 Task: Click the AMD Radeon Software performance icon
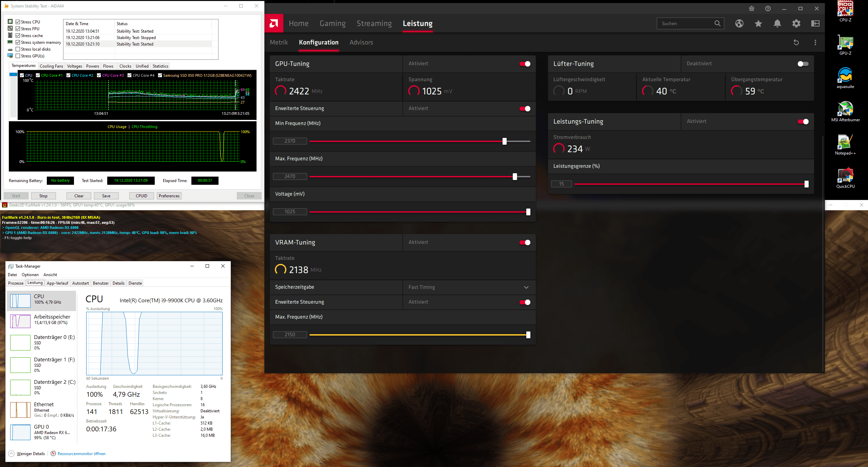(418, 23)
